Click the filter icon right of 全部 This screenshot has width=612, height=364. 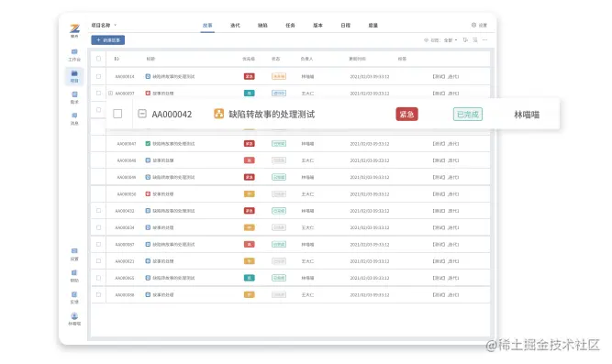[465, 39]
